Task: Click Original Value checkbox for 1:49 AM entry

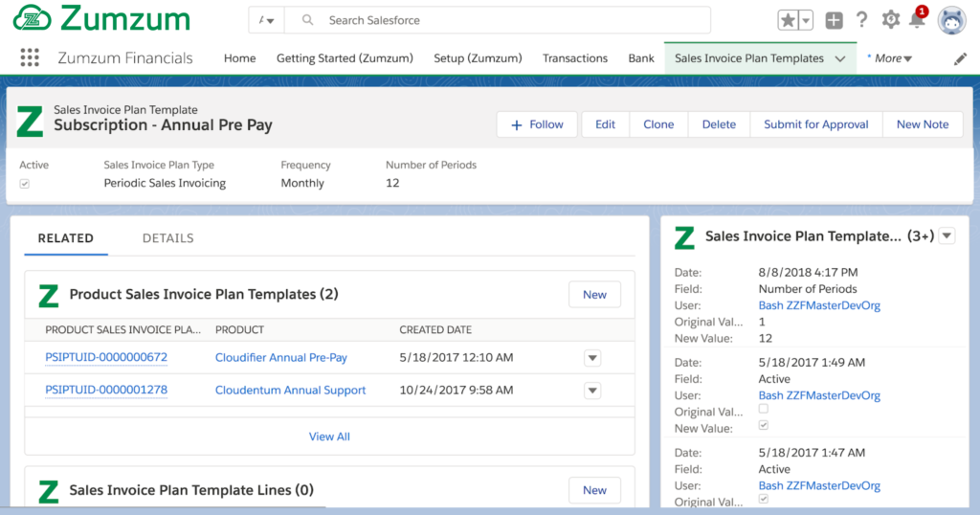Action: coord(763,409)
